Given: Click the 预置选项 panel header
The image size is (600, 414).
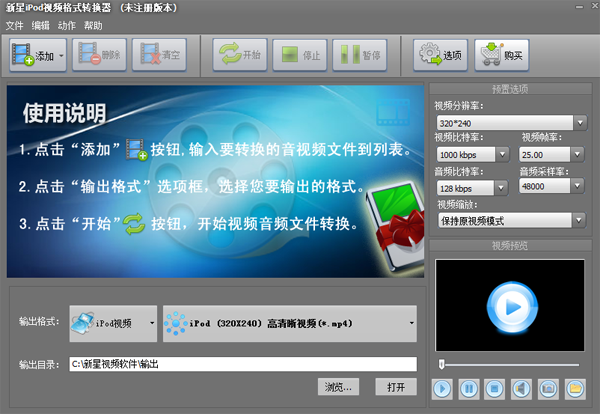Looking at the screenshot, I should 510,89.
